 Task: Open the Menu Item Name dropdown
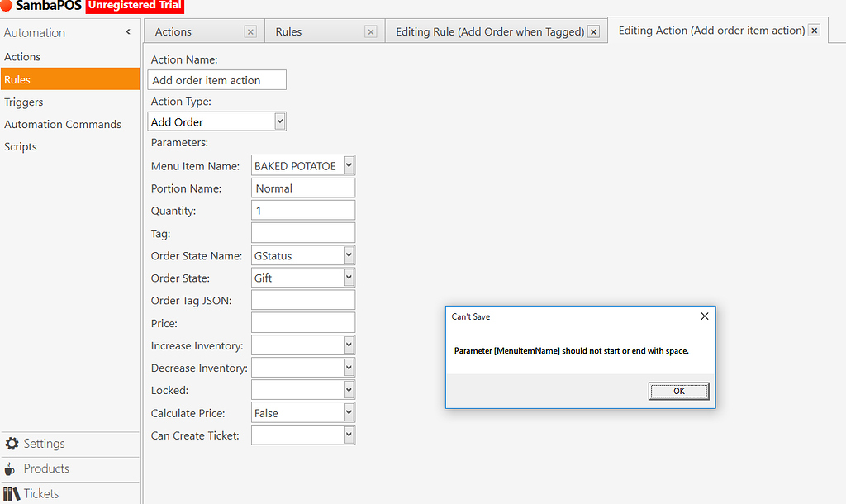pos(348,164)
